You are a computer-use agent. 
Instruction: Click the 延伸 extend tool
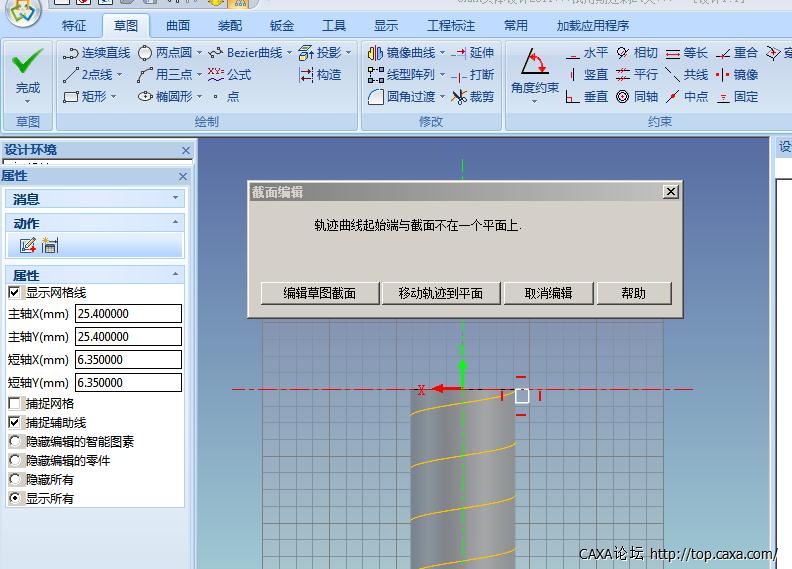click(472, 53)
